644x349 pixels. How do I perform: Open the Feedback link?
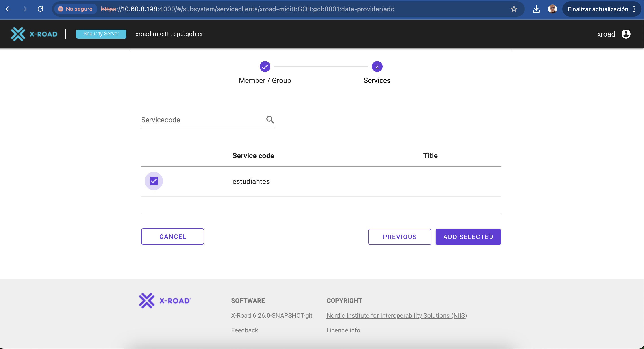[x=244, y=330]
